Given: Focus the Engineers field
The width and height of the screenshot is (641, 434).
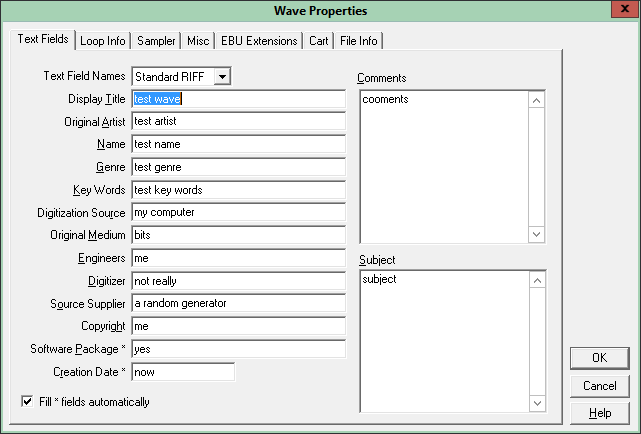Looking at the screenshot, I should [x=239, y=258].
